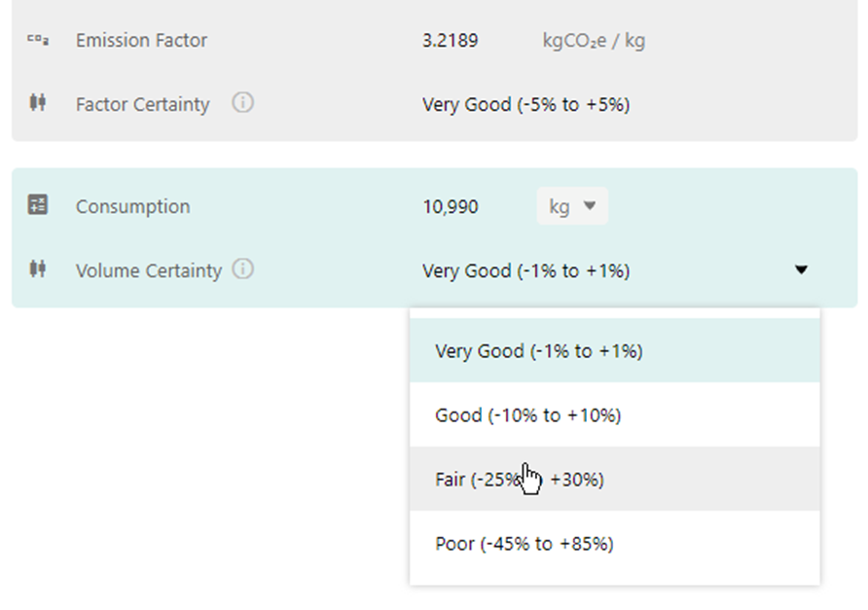
Task: Open the kg unit dropdown for Consumption
Action: (x=572, y=206)
